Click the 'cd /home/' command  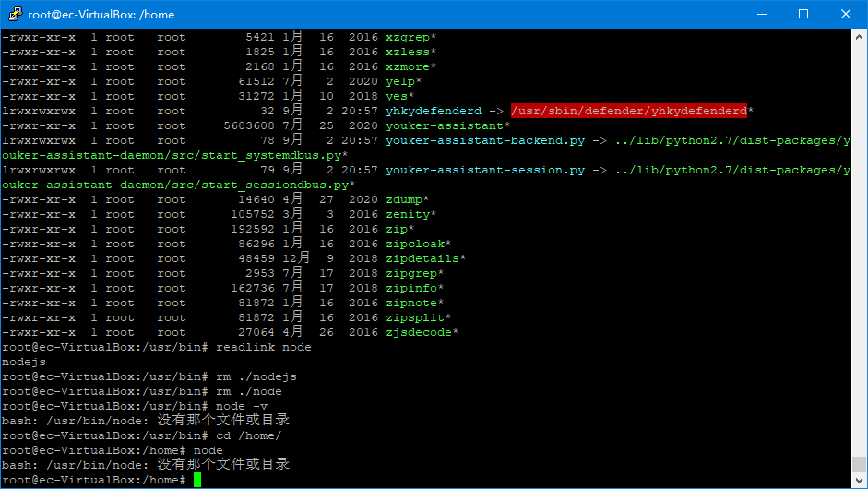[248, 435]
